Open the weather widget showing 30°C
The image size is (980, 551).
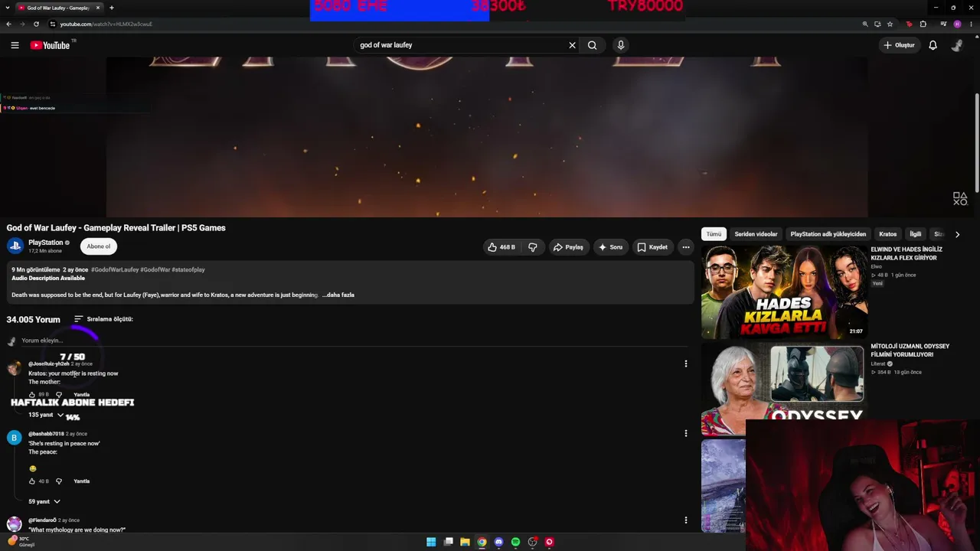(21, 542)
